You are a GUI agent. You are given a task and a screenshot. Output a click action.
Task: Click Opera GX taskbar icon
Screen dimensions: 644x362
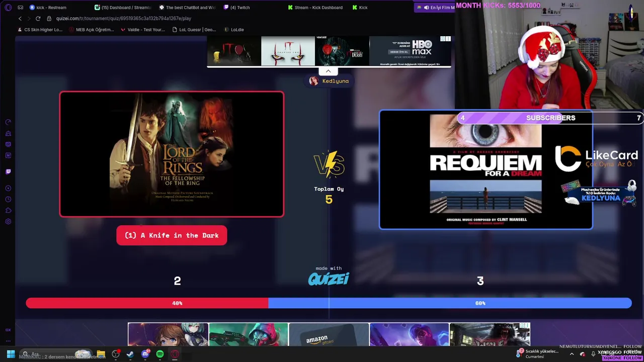(175, 354)
